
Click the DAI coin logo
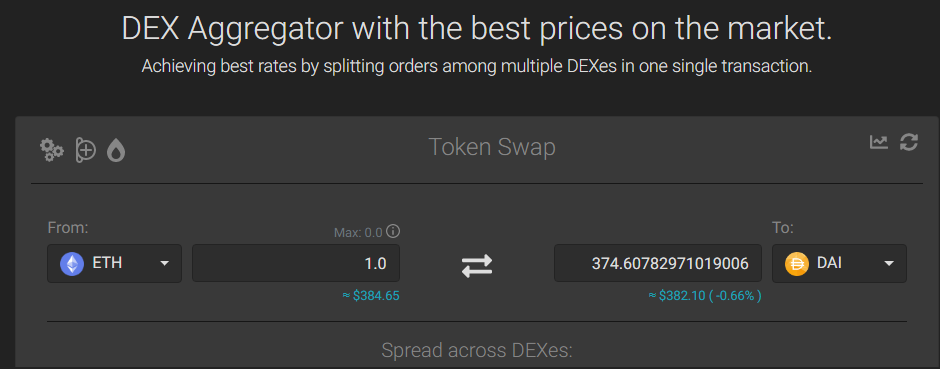(x=797, y=264)
